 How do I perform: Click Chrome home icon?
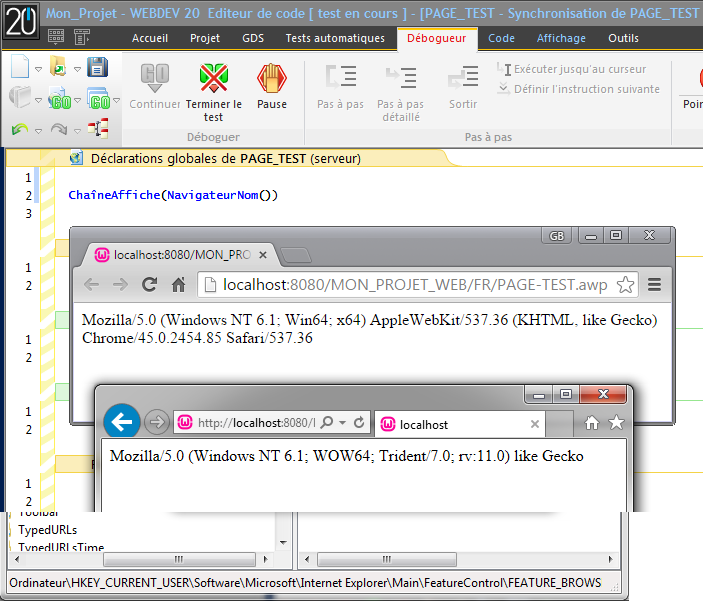[178, 284]
